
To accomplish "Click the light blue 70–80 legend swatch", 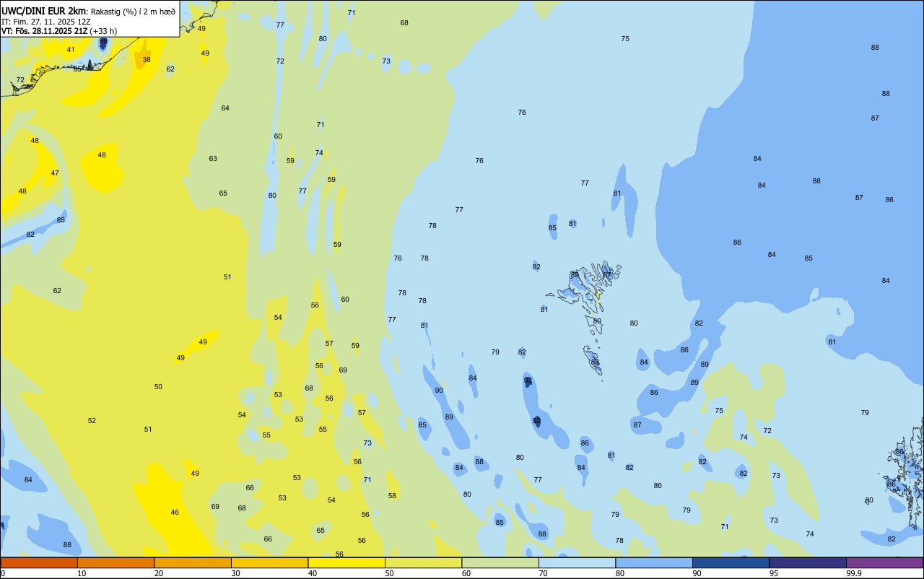I will click(x=577, y=562).
